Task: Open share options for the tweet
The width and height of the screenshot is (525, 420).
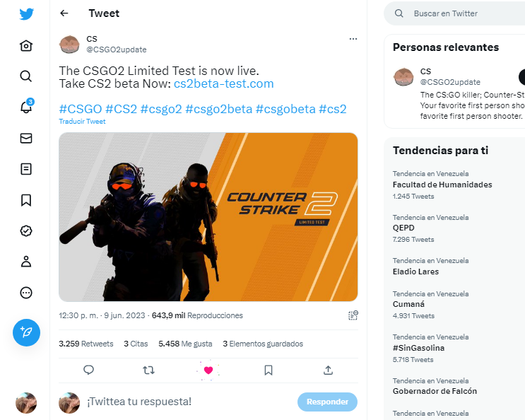Action: click(x=328, y=370)
